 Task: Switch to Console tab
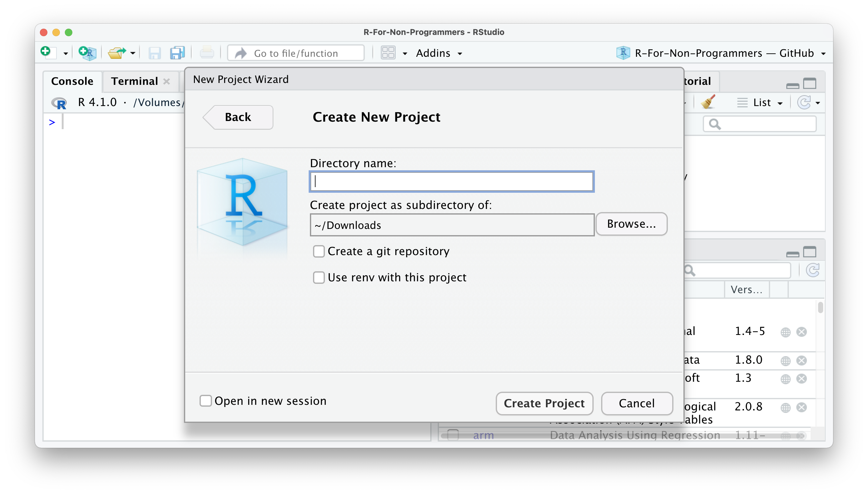pyautogui.click(x=71, y=81)
